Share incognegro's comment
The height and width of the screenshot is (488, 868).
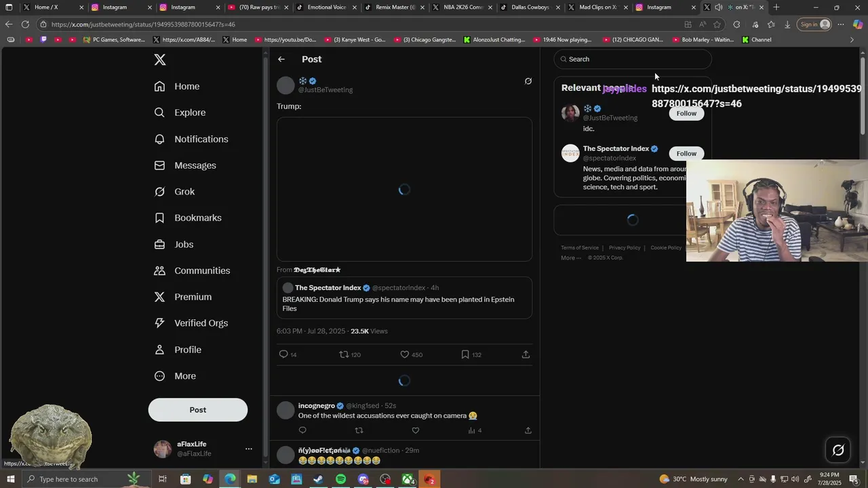[x=528, y=430]
